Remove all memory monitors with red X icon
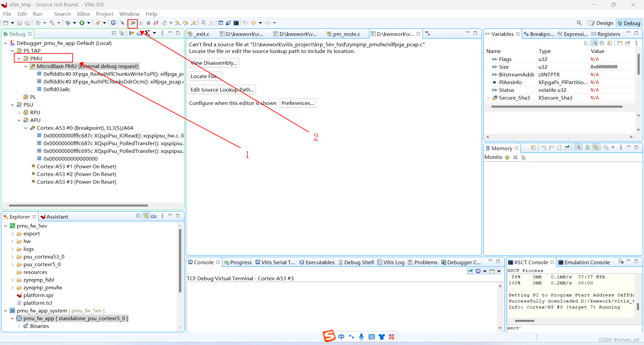644x345 pixels. pos(523,157)
